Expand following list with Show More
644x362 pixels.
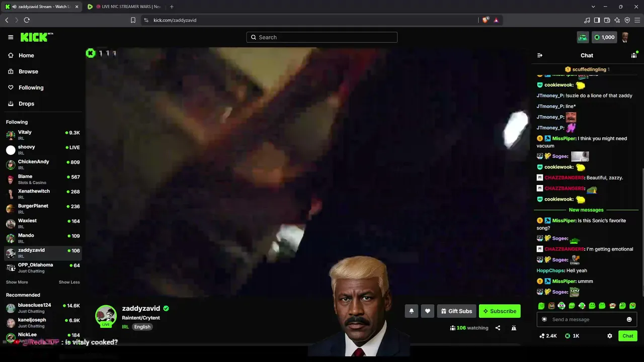tap(17, 282)
